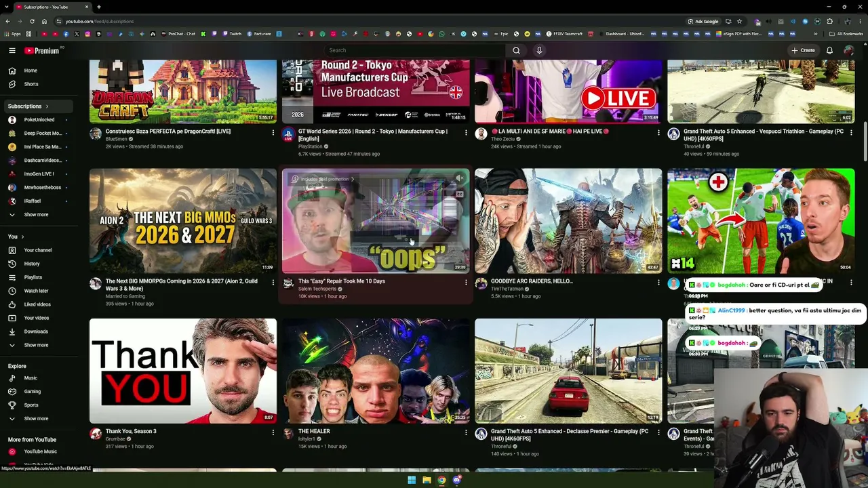Viewport: 868px width, 488px height.
Task: Open video title "Thank You, Season 3"
Action: 131,431
